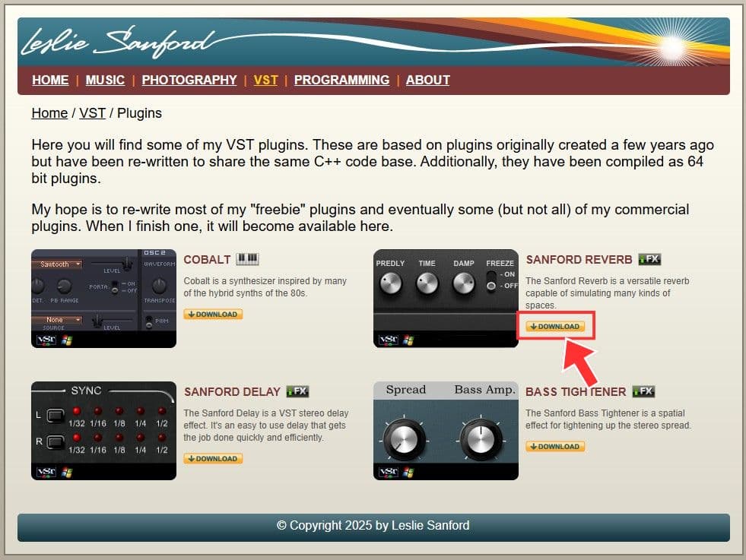Viewport: 746px width, 560px height.
Task: Click the VST logo under Sanford Delay thumbnail
Action: click(x=46, y=472)
